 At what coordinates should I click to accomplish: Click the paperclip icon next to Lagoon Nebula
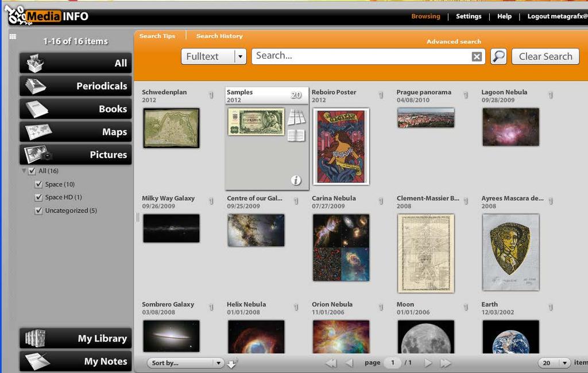click(551, 95)
